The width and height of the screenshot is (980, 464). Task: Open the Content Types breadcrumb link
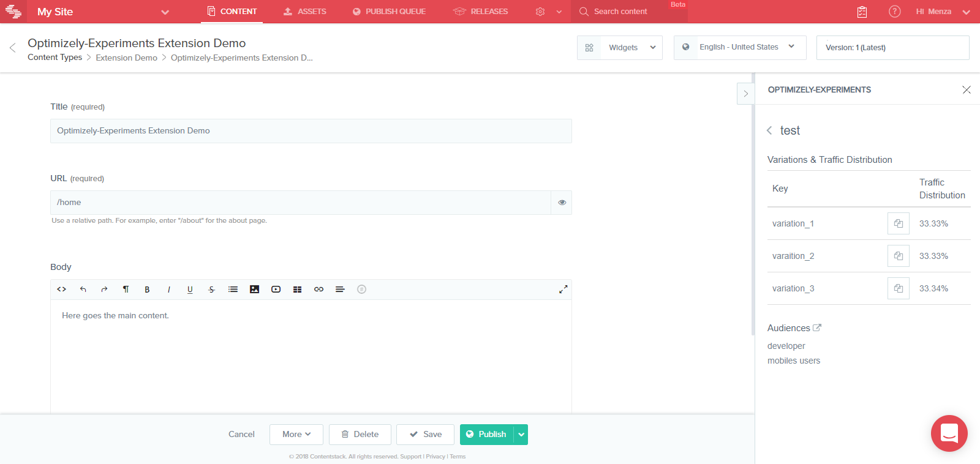[55, 58]
